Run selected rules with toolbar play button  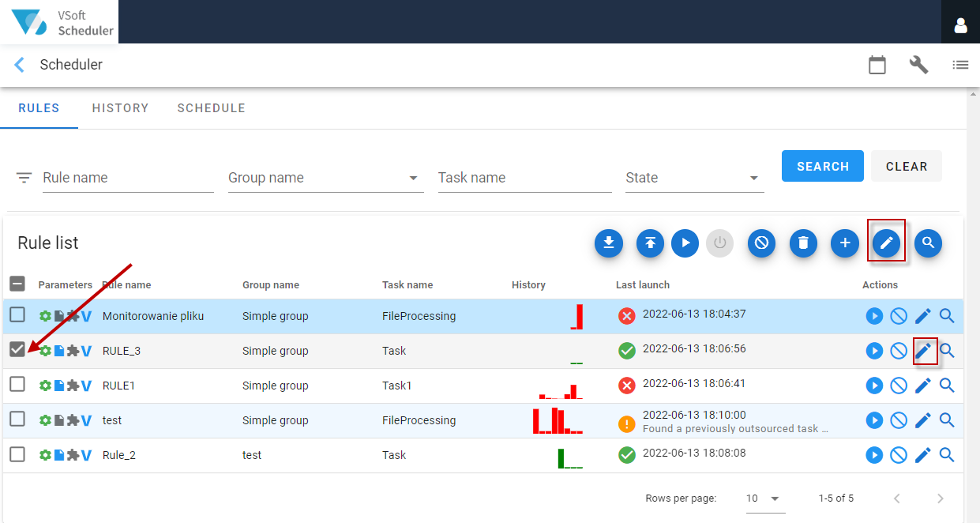(x=685, y=243)
